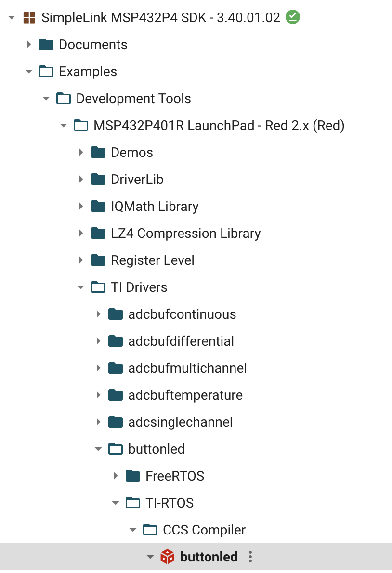Click the adcbufcontinuous folder icon
392x573 pixels.
pos(116,313)
